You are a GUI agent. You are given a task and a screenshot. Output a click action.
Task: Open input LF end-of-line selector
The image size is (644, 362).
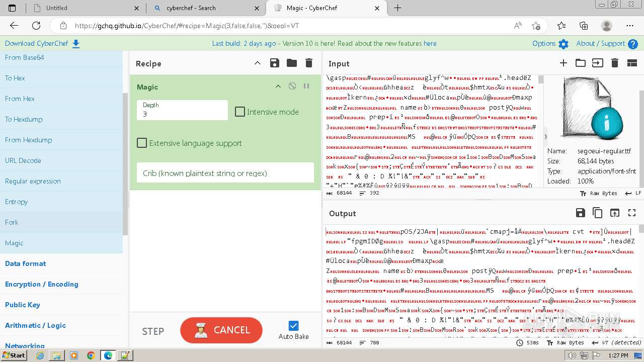point(633,193)
